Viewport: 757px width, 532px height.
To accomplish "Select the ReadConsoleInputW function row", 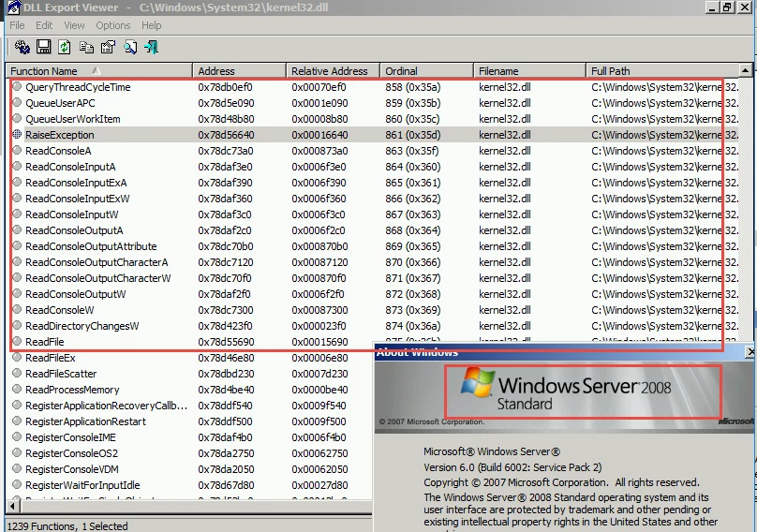I will click(x=372, y=214).
